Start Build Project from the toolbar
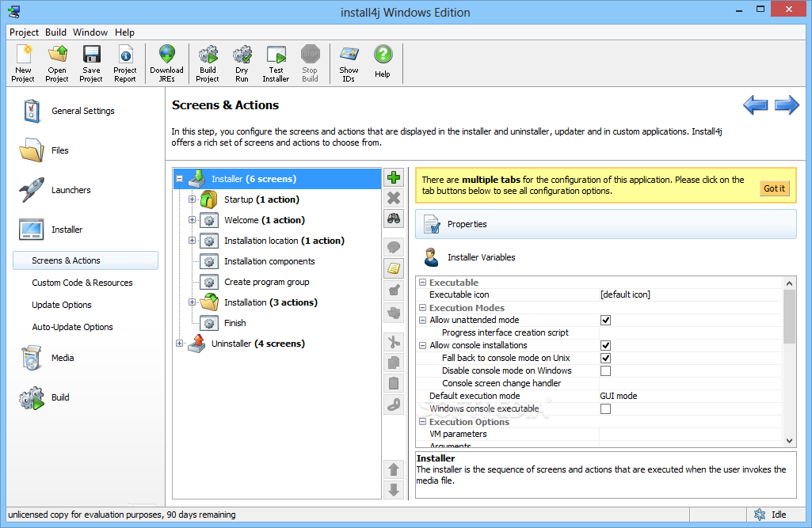This screenshot has height=528, width=812. [x=208, y=63]
